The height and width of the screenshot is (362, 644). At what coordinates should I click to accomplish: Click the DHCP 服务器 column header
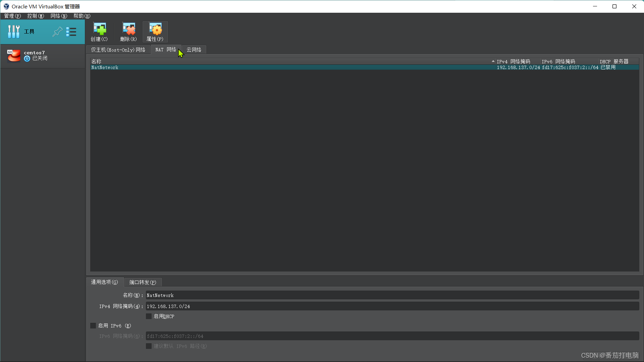click(x=619, y=62)
